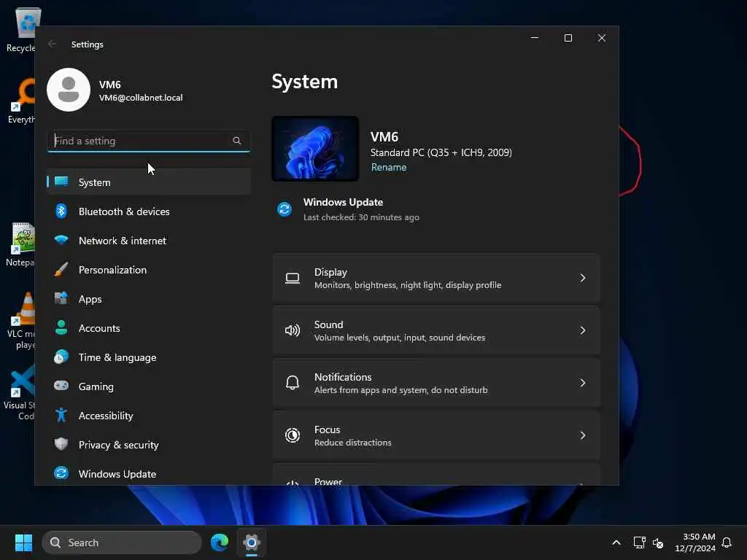This screenshot has height=560, width=747.
Task: Open Network & internet category
Action: pos(149,240)
